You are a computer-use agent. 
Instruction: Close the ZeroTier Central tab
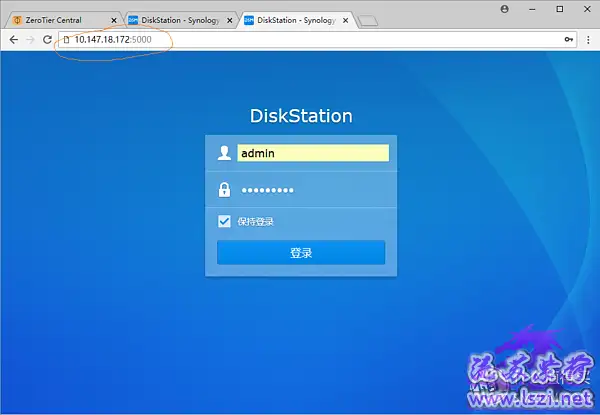(x=114, y=21)
